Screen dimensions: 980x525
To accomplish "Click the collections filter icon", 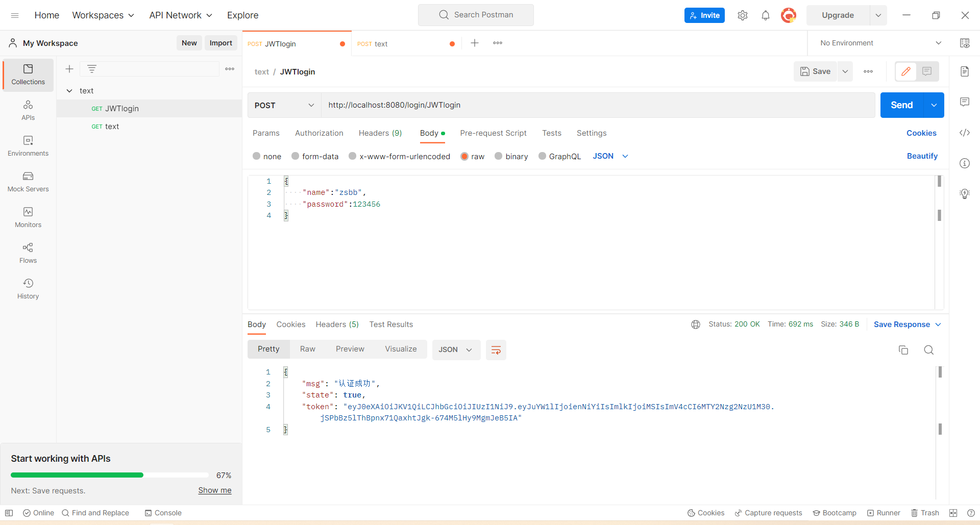I will tap(92, 69).
